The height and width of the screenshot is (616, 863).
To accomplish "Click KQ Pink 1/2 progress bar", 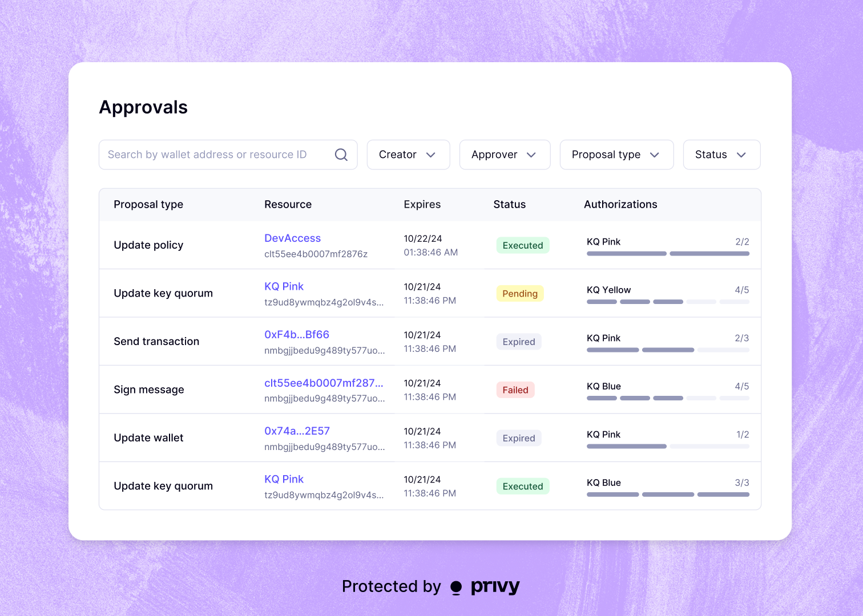I will click(668, 446).
